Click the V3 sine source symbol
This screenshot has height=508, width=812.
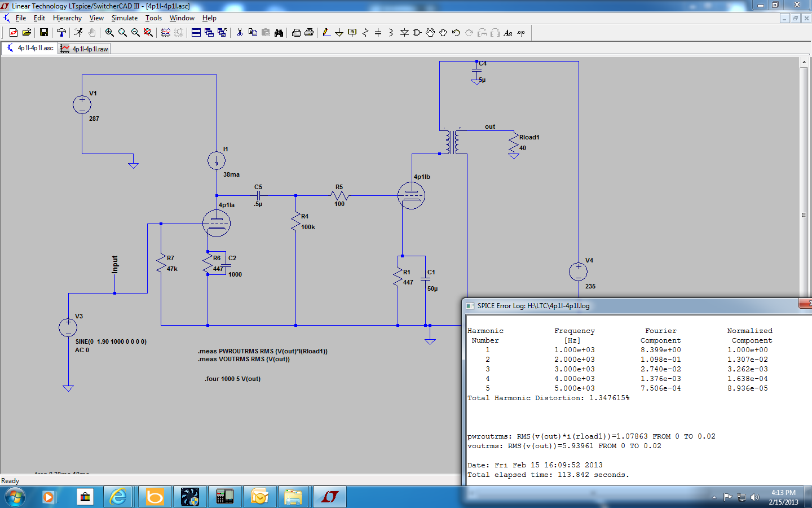pos(68,327)
